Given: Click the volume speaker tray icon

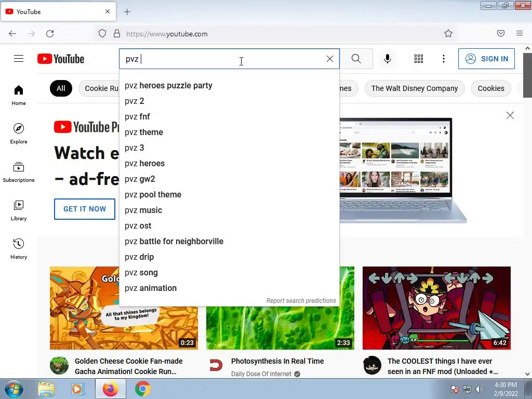Looking at the screenshot, I should click(x=480, y=389).
